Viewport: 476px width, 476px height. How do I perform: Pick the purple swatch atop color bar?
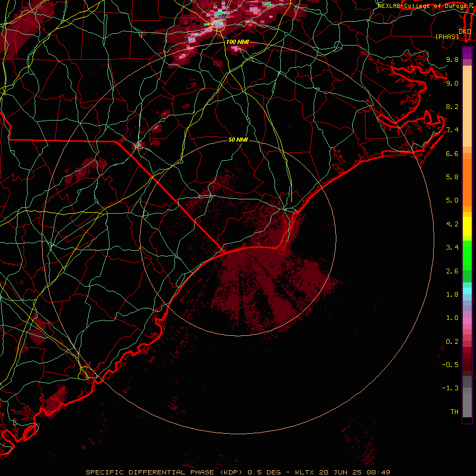pyautogui.click(x=467, y=53)
